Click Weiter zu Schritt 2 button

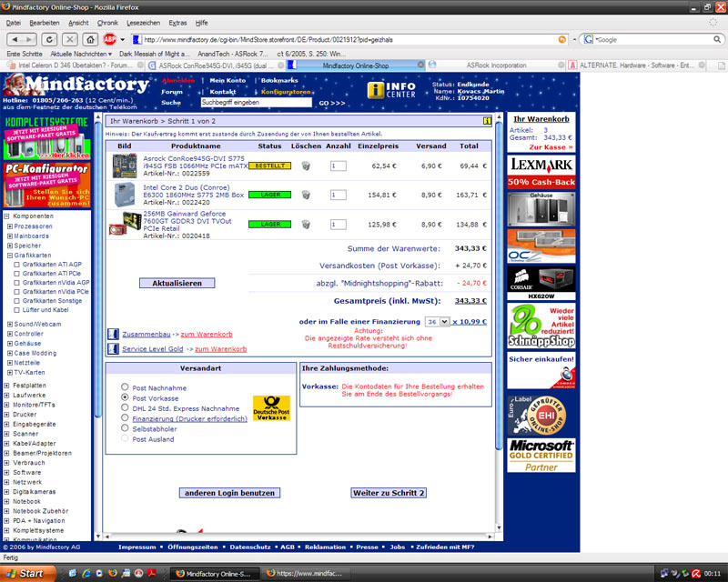pos(389,493)
